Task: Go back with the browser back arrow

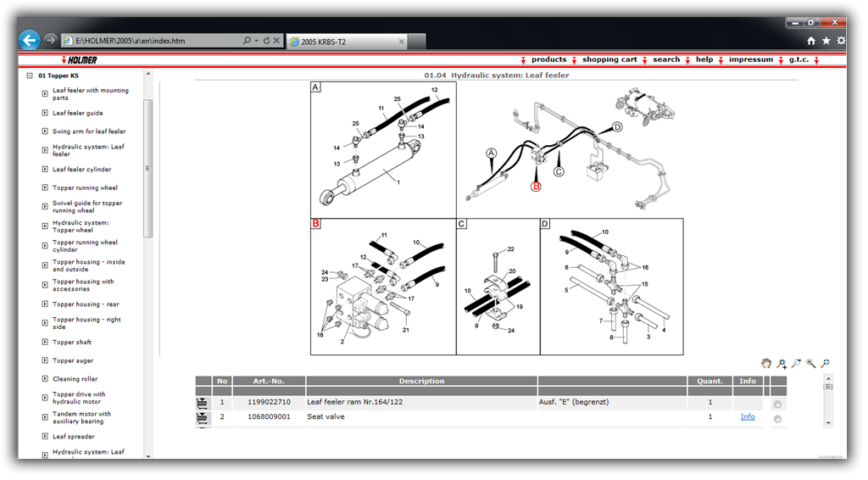Action: tap(29, 40)
